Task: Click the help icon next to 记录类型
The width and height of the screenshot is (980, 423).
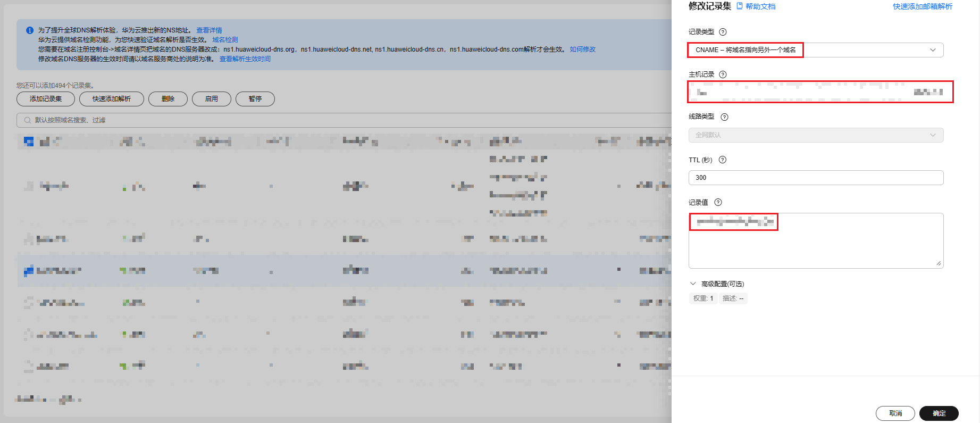Action: pos(723,32)
